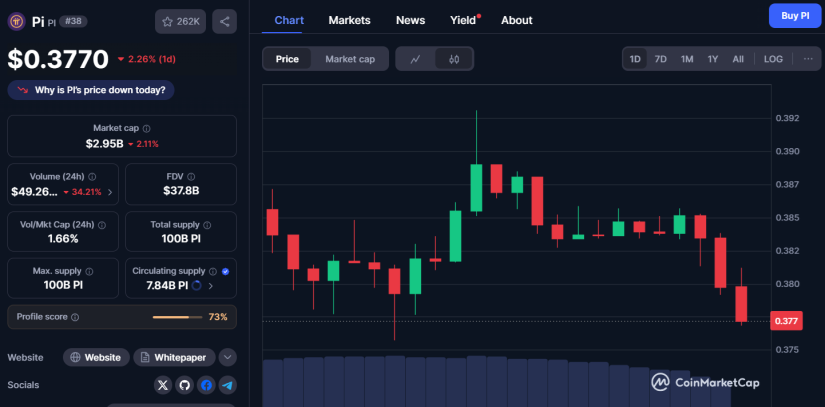
Task: Show info icon next to Max. supply
Action: 89,271
